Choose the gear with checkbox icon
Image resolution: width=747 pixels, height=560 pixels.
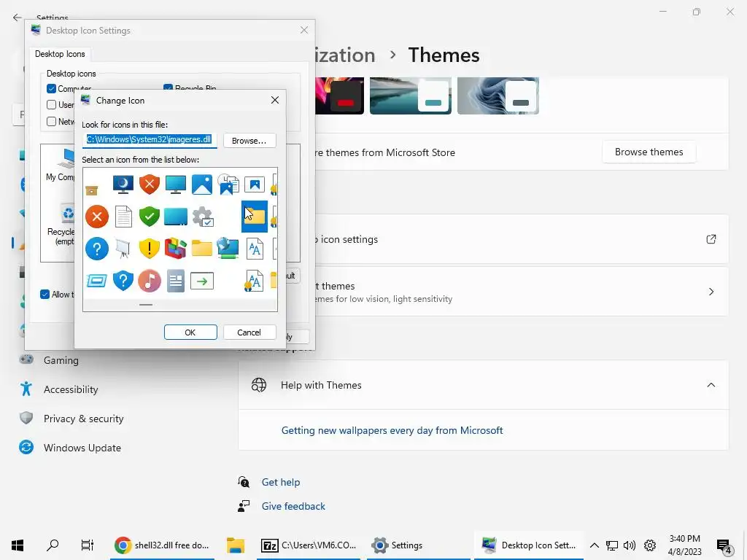(203, 217)
